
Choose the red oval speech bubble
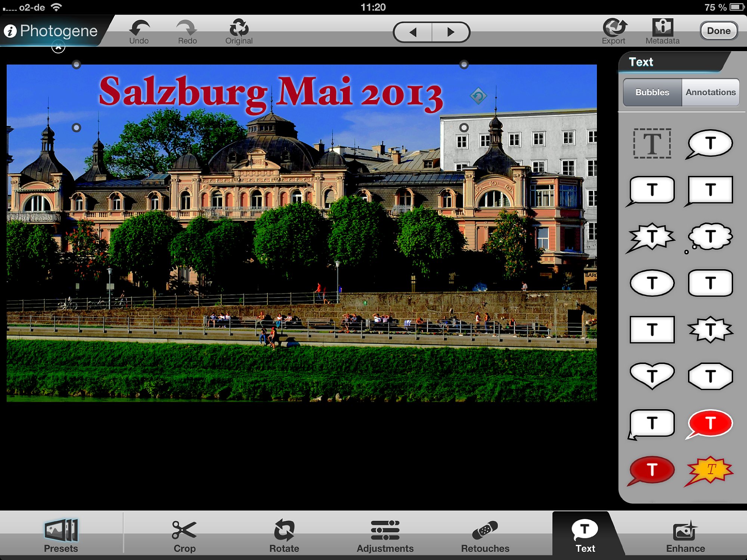point(710,424)
